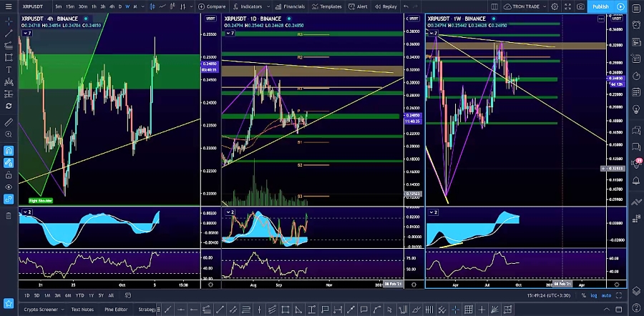The image size is (644, 316).
Task: Select the candlestick chart style
Action: pos(153,6)
